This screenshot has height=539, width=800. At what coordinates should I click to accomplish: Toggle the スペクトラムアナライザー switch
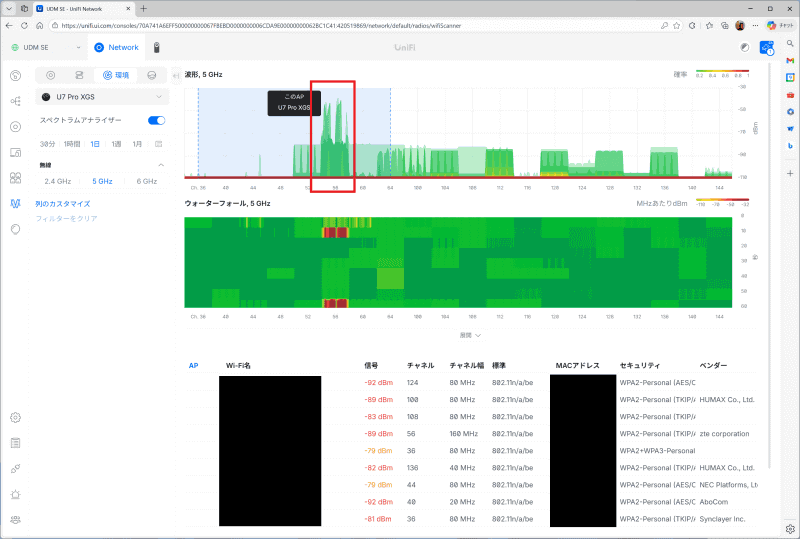(x=157, y=120)
